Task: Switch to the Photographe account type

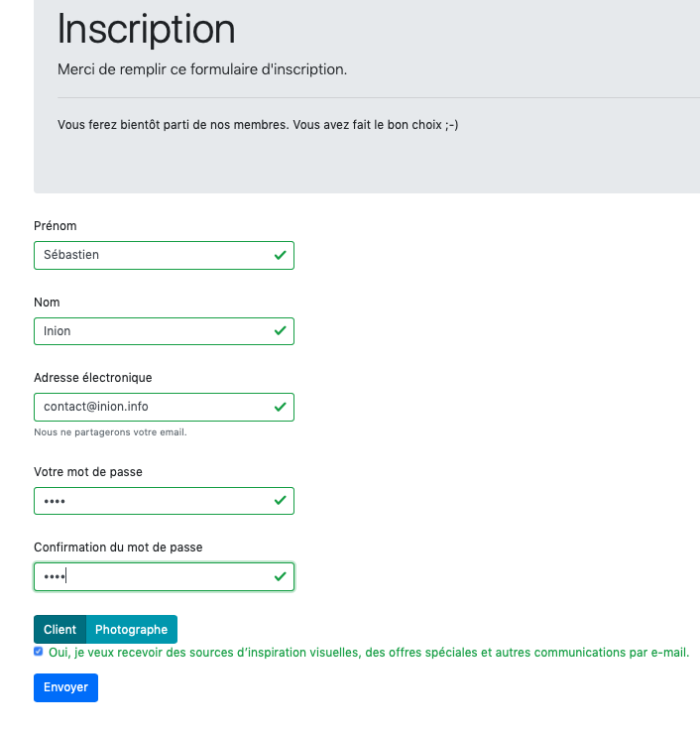Action: tap(131, 630)
